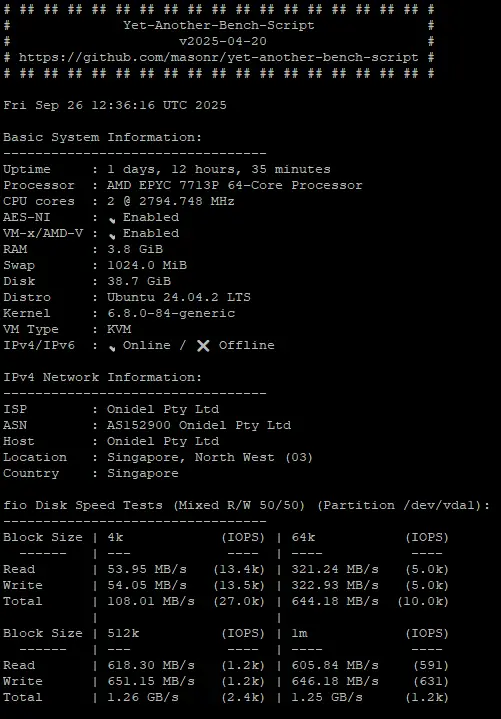Screen dimensions: 501x719
Task: Click the 6.8.0-84-generic kernel value
Action: (x=171, y=313)
